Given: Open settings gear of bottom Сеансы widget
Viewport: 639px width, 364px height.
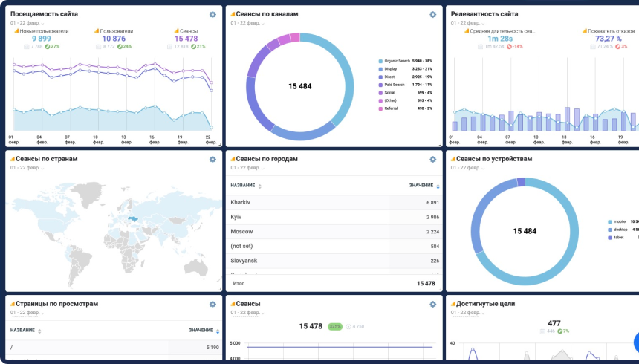Looking at the screenshot, I should 433,304.
